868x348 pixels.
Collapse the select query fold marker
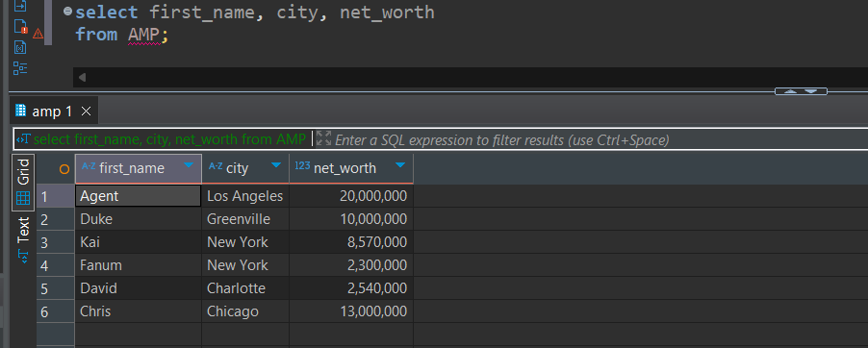click(67, 12)
